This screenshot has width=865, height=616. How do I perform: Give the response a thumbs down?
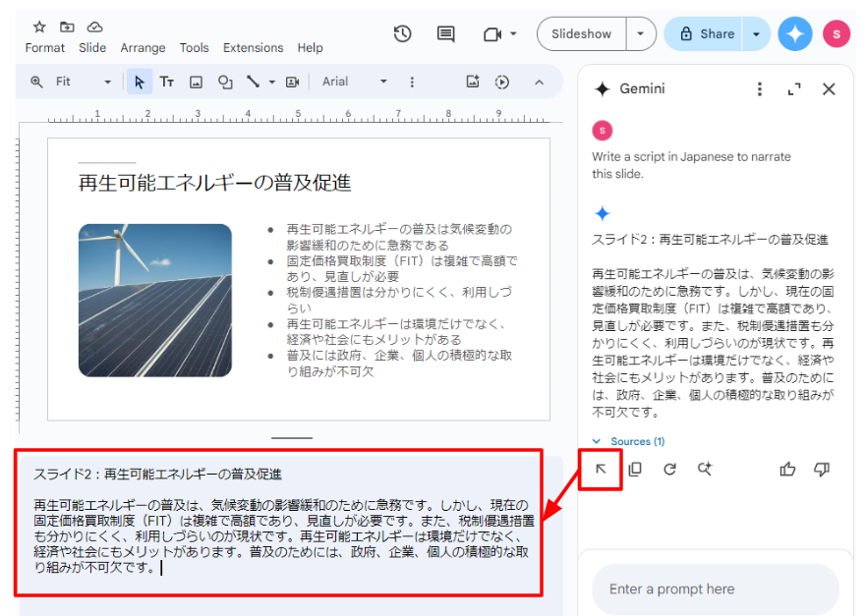pos(822,470)
